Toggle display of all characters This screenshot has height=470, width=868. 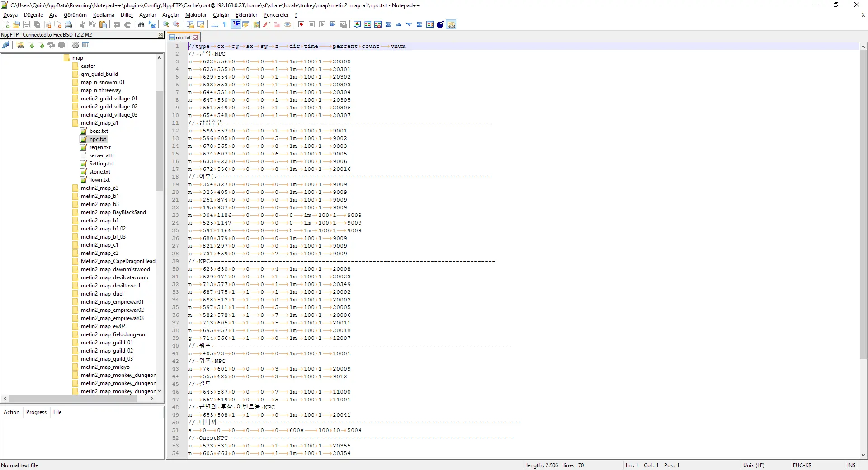pyautogui.click(x=236, y=24)
